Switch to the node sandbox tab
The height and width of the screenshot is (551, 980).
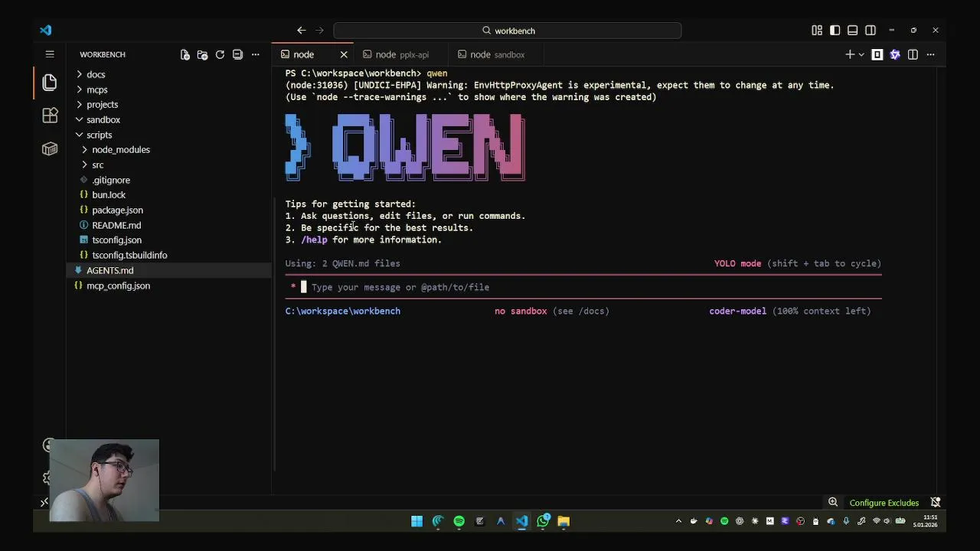(x=497, y=54)
